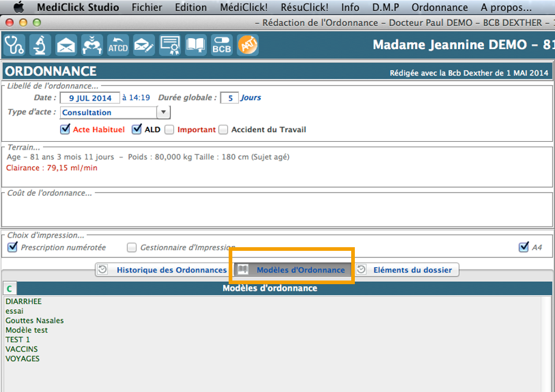Check Accident du Travail box
Screen dimensions: 555x392
[x=223, y=130]
